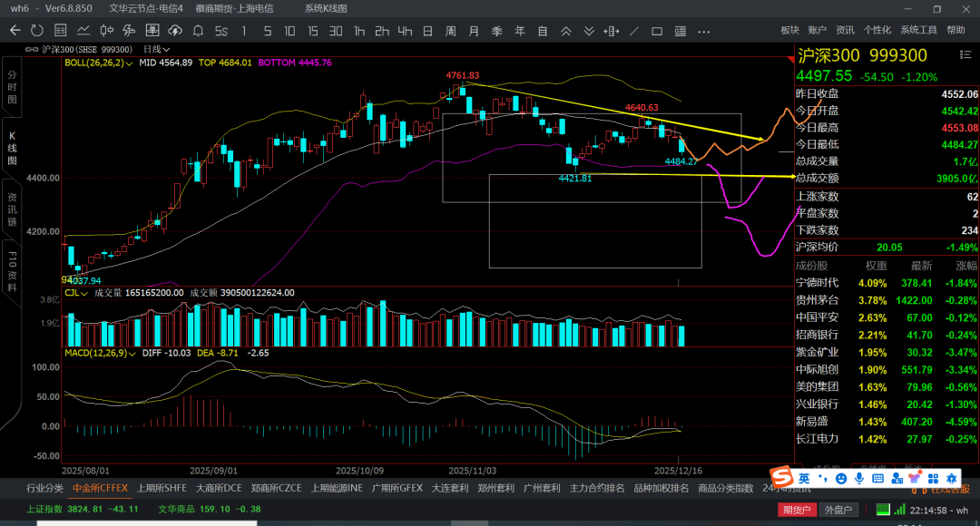Refresh the chart with the circular arrow

(x=37, y=31)
